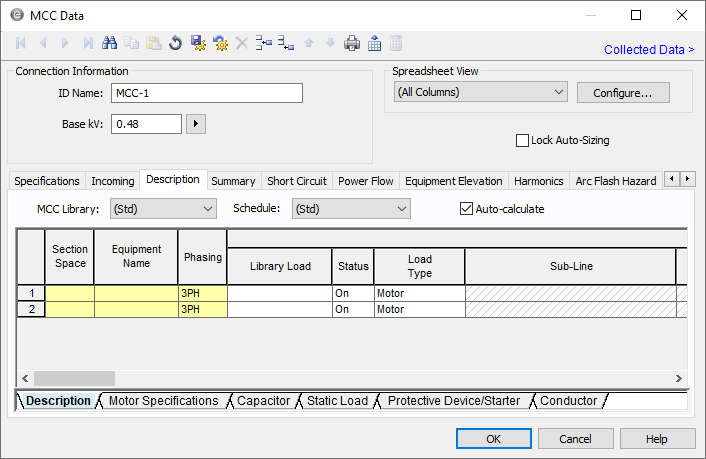The width and height of the screenshot is (706, 459).
Task: Toggle the Lock Auto-Sizing checkbox
Action: (522, 141)
